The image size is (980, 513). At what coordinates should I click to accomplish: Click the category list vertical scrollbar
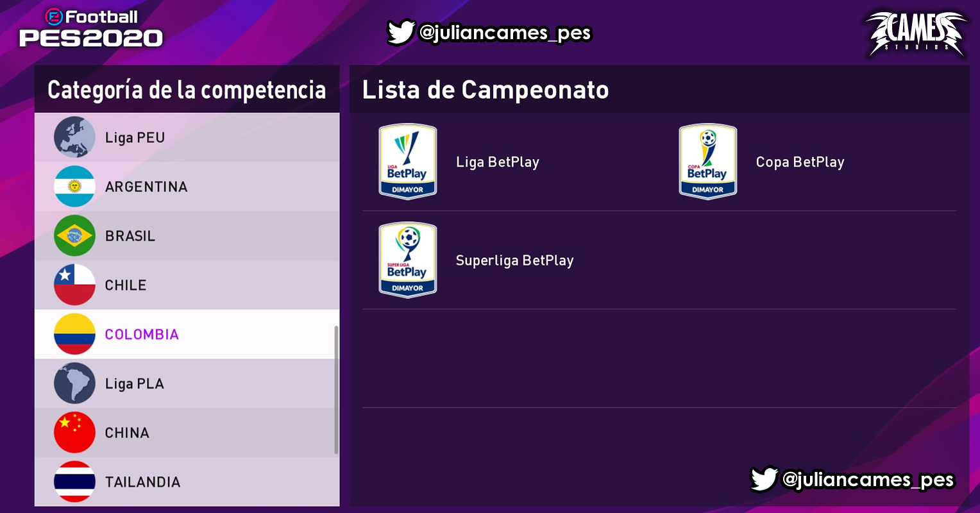(336, 390)
